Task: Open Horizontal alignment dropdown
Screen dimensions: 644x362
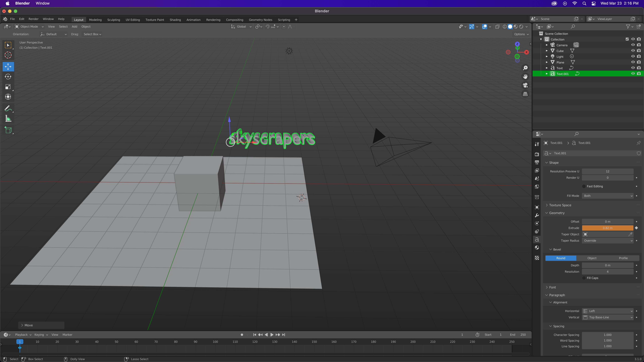Action: tap(607, 311)
